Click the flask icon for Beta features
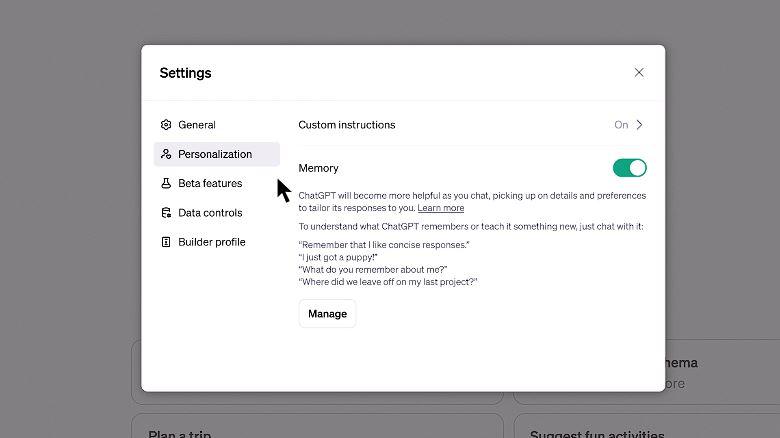This screenshot has height=438, width=780. [166, 183]
